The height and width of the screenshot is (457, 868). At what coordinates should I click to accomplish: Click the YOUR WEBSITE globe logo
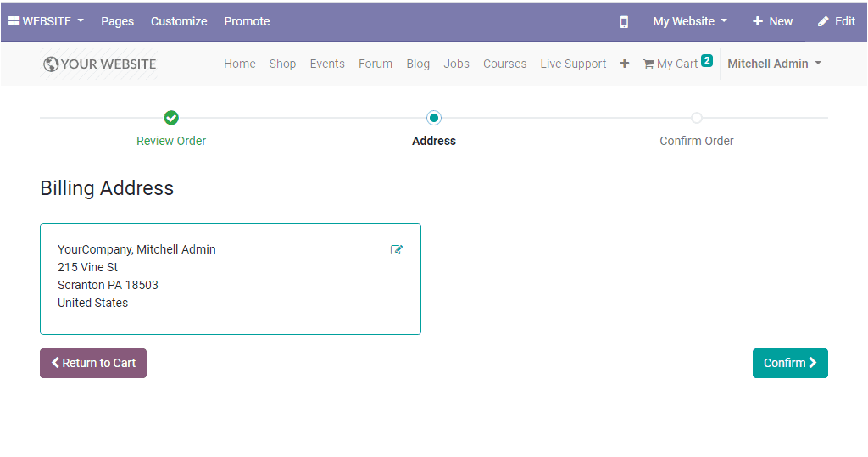(x=100, y=64)
